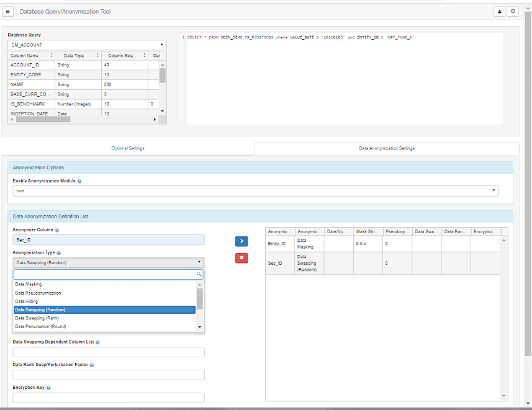The image size is (532, 410).
Task: Click the type list's scroll-down arrow
Action: [199, 327]
